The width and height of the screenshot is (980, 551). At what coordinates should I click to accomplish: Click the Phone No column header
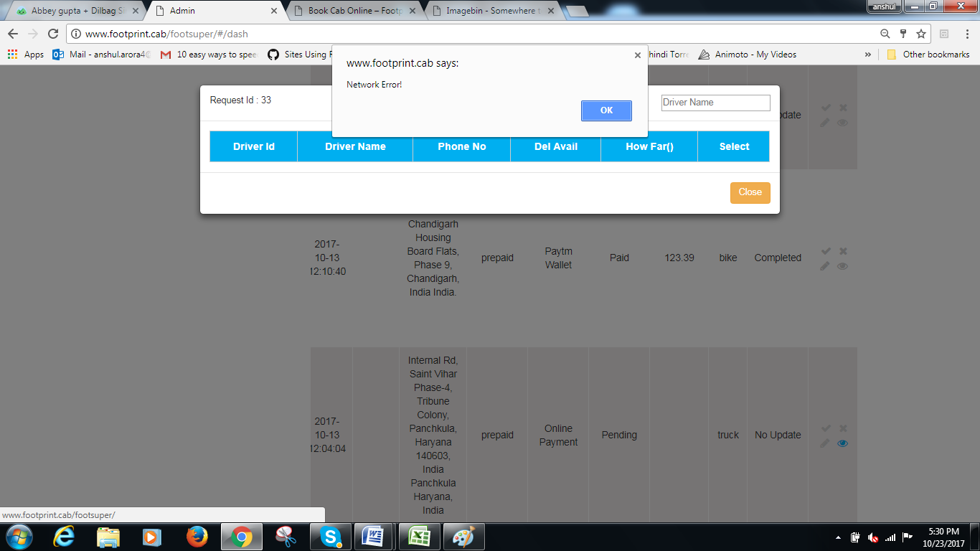[x=462, y=146]
